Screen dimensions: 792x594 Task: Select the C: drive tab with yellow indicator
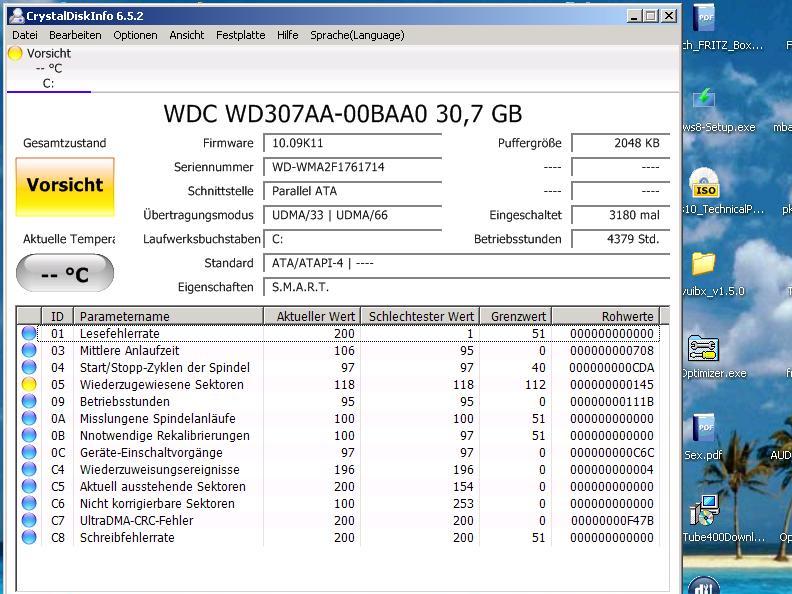tap(48, 68)
